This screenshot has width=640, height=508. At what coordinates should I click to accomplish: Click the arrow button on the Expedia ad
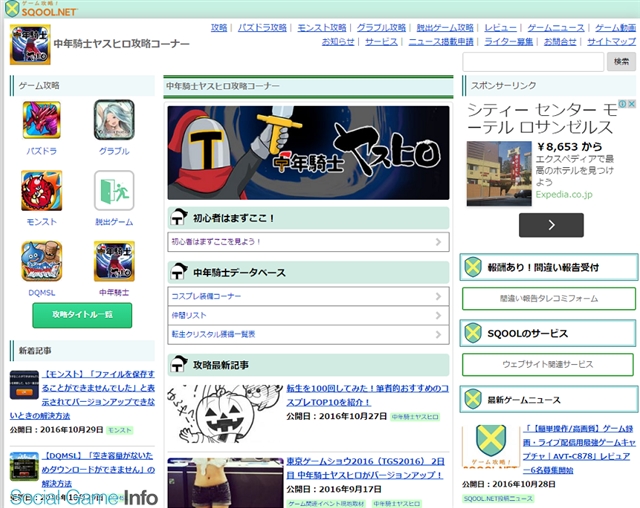(551, 225)
